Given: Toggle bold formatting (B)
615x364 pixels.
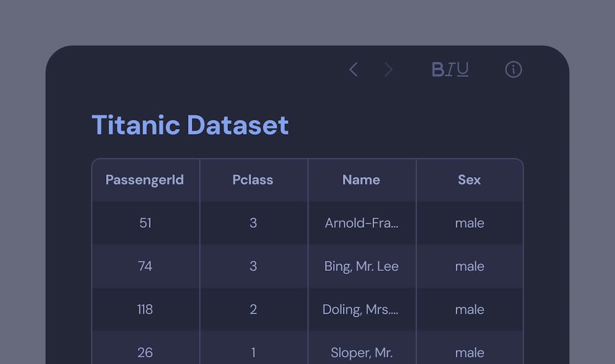Looking at the screenshot, I should (x=438, y=70).
